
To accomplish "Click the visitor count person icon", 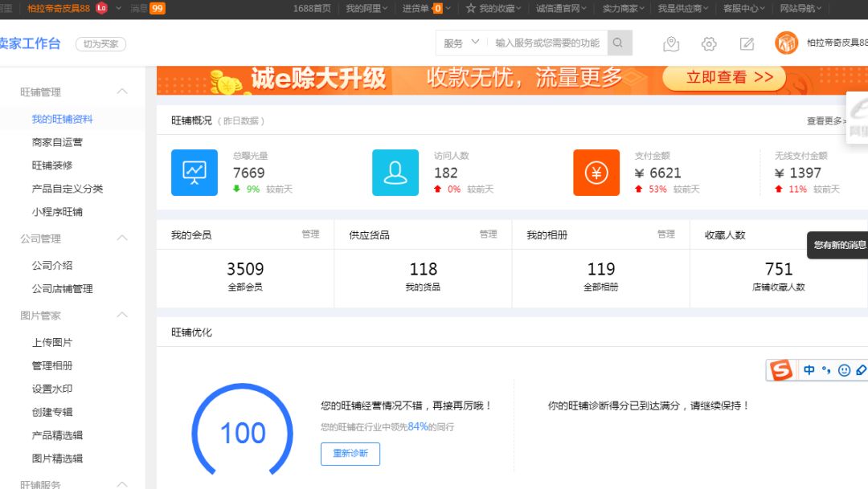I will pyautogui.click(x=395, y=173).
